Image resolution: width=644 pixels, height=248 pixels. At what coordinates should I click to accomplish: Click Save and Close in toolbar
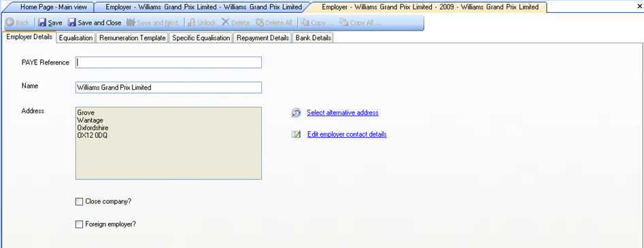(x=95, y=22)
